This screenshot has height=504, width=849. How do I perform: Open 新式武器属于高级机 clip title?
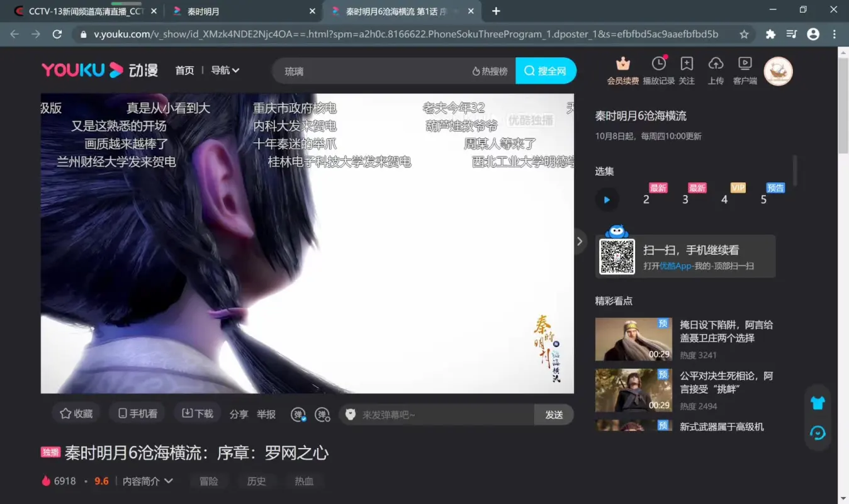click(722, 427)
